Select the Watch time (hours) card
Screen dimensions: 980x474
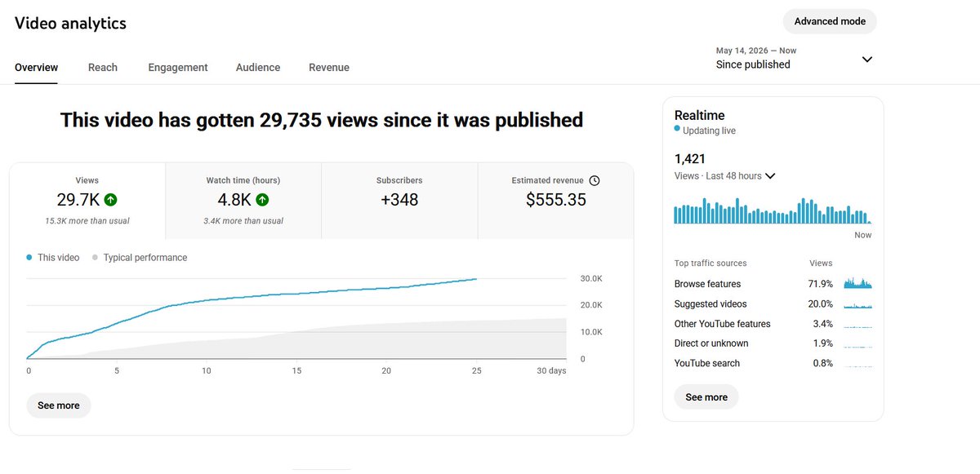(243, 201)
